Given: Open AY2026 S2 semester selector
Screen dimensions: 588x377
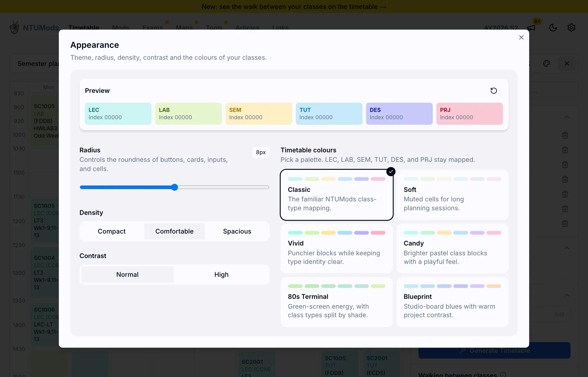Looking at the screenshot, I should pos(501,28).
